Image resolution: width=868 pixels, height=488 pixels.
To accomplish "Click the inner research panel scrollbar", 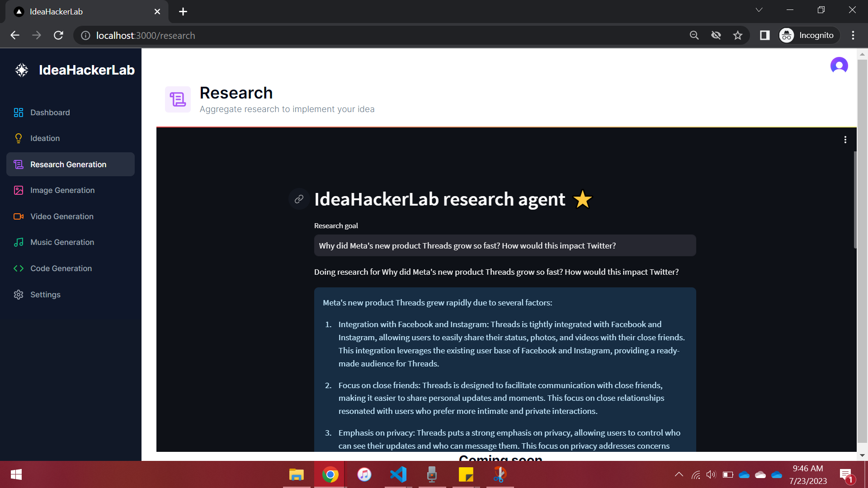I will click(855, 199).
